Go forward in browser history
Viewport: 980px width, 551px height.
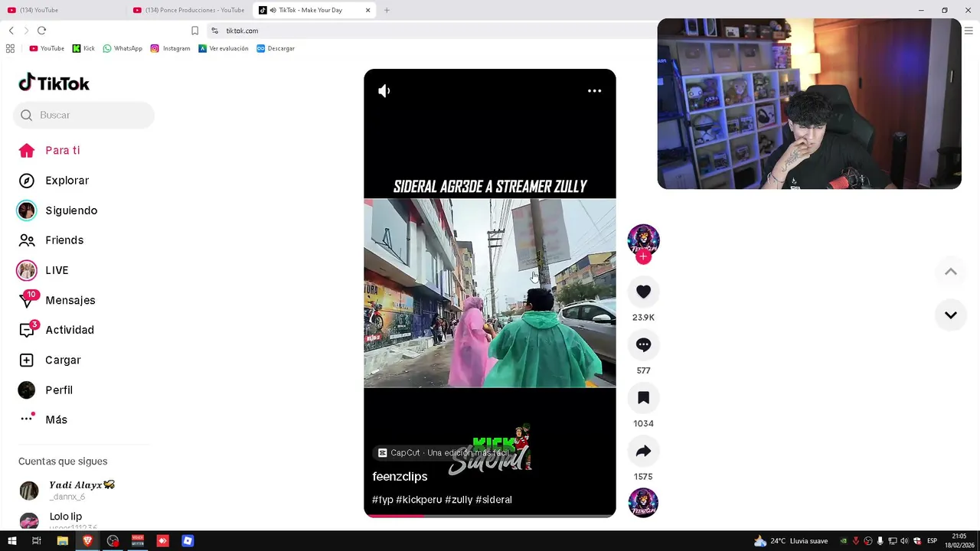(26, 31)
